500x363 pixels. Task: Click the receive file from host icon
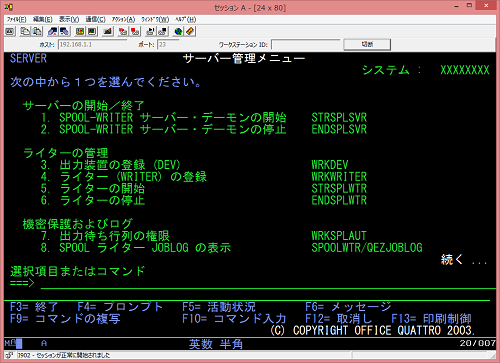coord(64,31)
